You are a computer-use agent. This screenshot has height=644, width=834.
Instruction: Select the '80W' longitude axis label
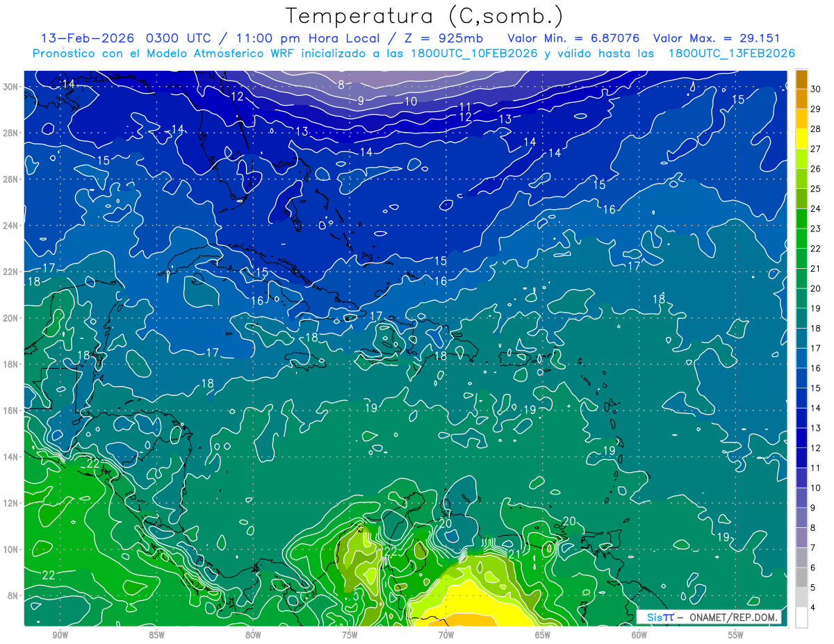253,636
